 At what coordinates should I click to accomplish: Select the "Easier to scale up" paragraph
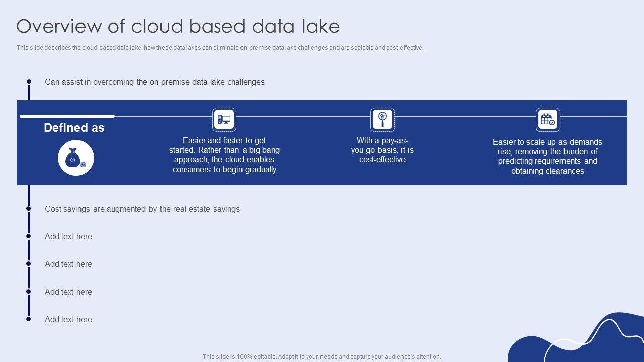tap(547, 156)
